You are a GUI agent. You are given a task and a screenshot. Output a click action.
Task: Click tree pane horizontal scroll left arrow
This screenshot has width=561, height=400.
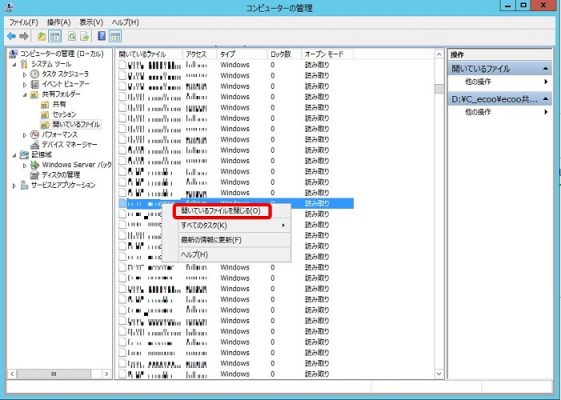[x=12, y=374]
